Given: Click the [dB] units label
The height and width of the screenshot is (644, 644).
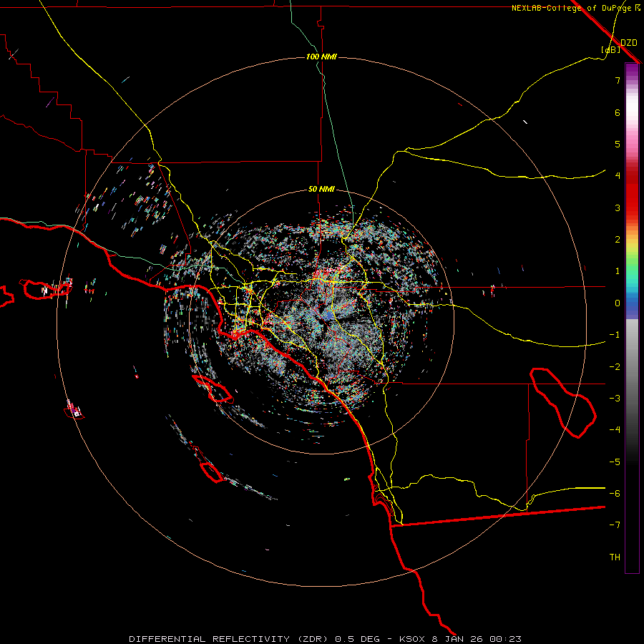Looking at the screenshot, I should pos(610,50).
